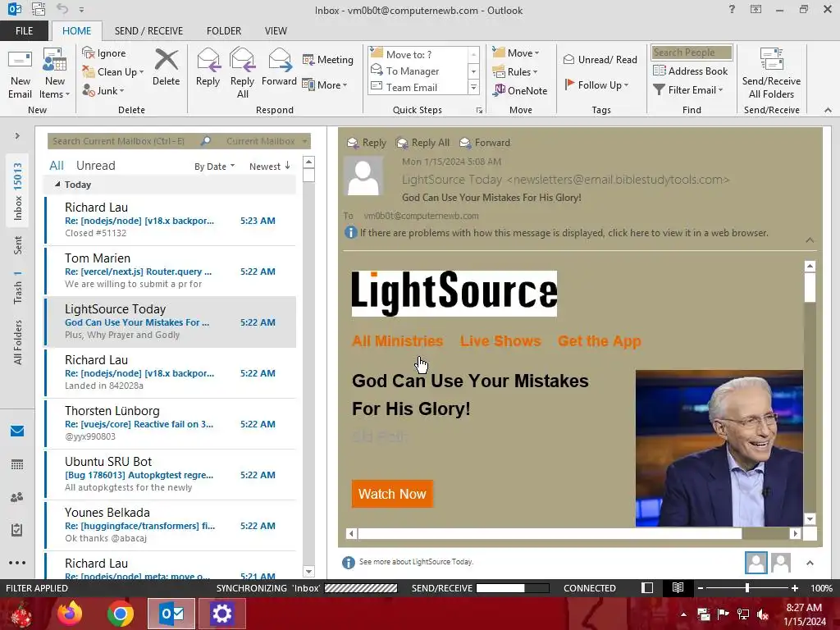
Task: Switch to Reading view in status bar
Action: [x=678, y=587]
